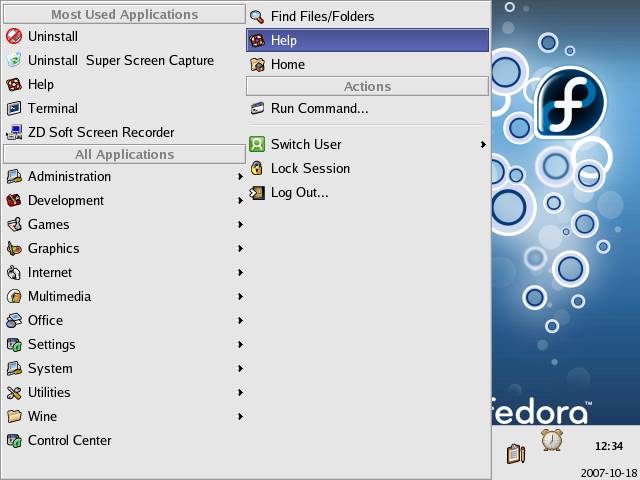The image size is (640, 480).
Task: Click the alarm clock icon in the panel
Action: coord(551,440)
